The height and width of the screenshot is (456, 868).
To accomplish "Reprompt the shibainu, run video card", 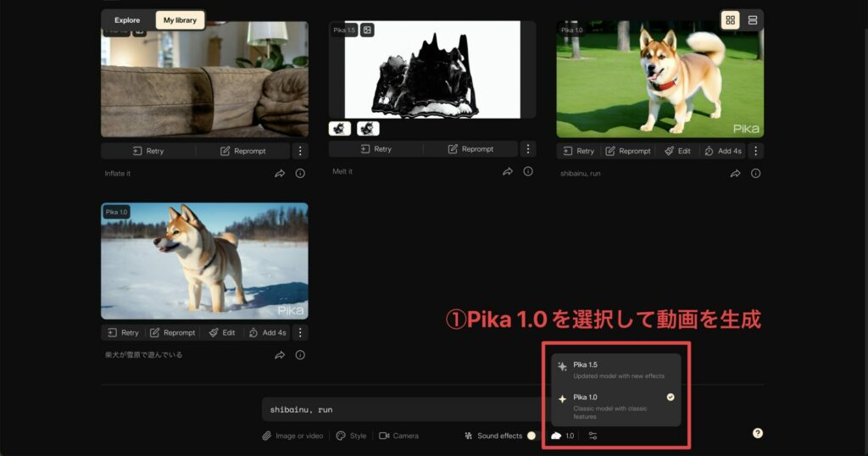I will [x=628, y=151].
